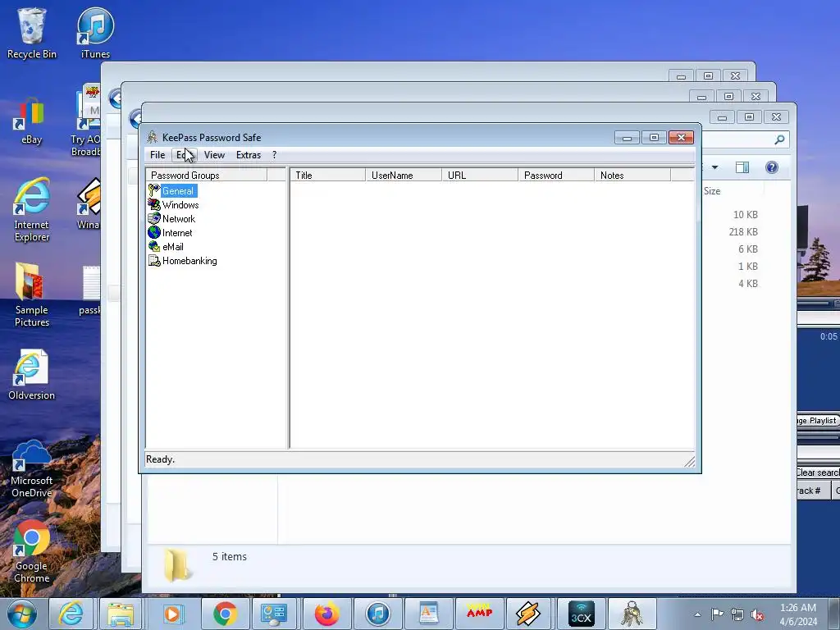Click the Homebanking group icon

click(x=154, y=260)
